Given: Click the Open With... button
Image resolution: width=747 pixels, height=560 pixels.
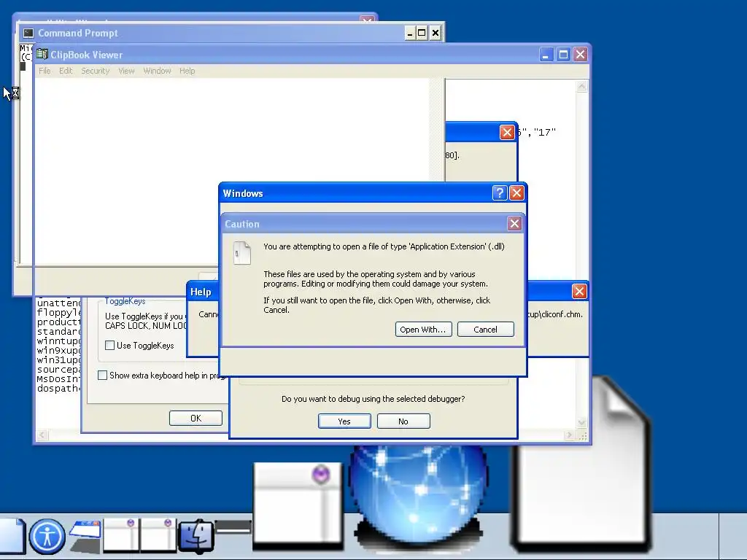Looking at the screenshot, I should pos(424,330).
